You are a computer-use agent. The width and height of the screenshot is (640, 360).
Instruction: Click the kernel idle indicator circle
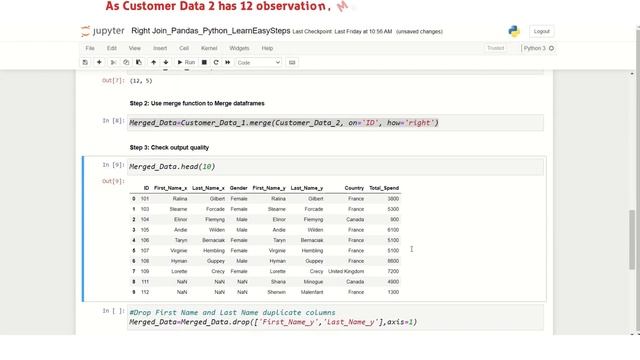coord(551,48)
